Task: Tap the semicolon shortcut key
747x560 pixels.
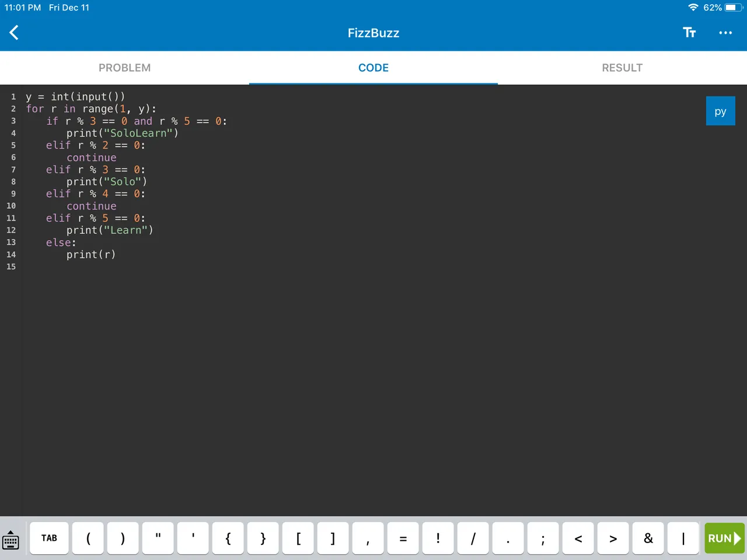Action: (543, 538)
